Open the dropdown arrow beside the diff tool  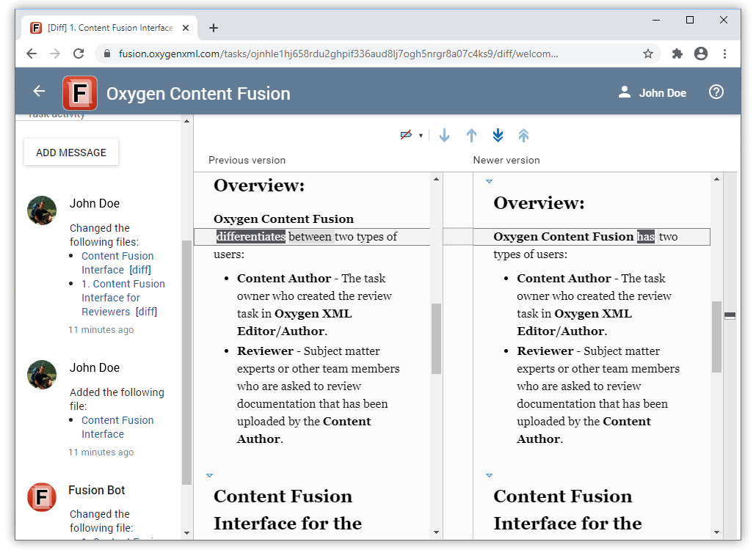click(x=421, y=136)
